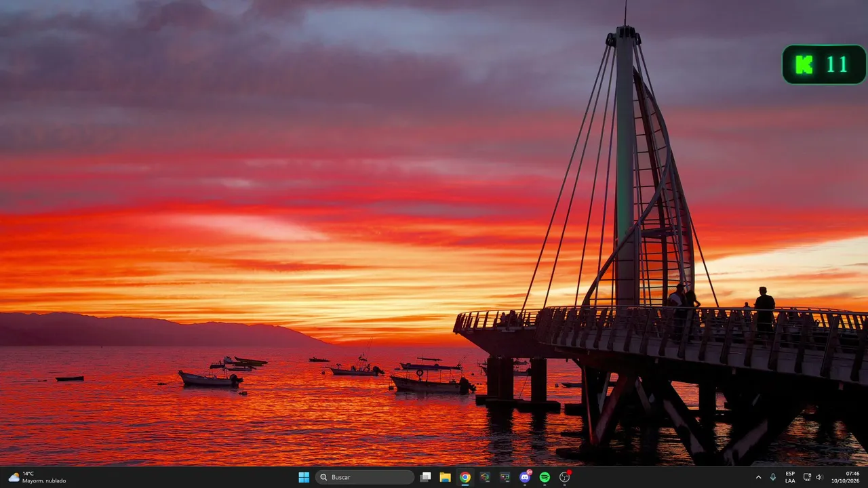
Task: Open the ESP LAA keyboard language switcher
Action: coord(790,477)
